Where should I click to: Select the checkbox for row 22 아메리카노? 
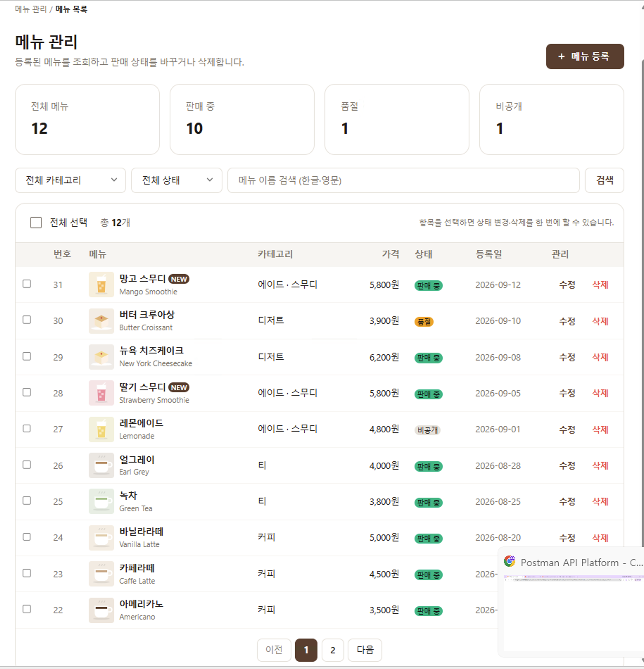pyautogui.click(x=27, y=609)
